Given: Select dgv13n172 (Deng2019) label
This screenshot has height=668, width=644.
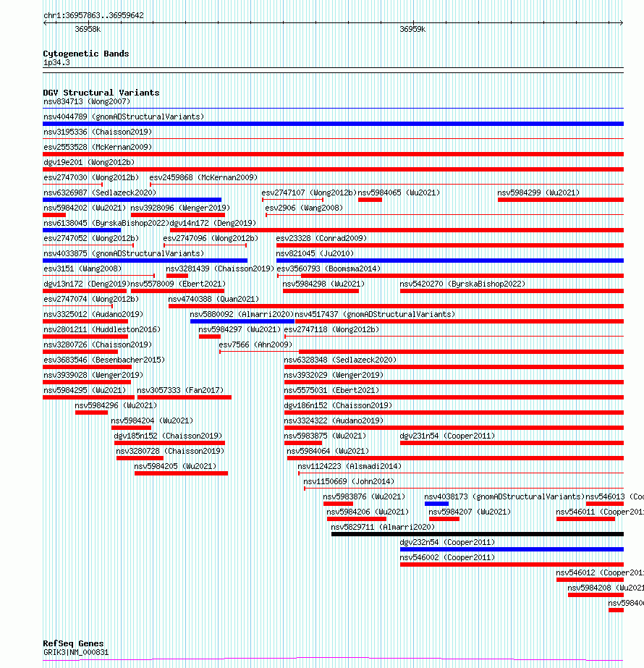Looking at the screenshot, I should click(86, 284).
